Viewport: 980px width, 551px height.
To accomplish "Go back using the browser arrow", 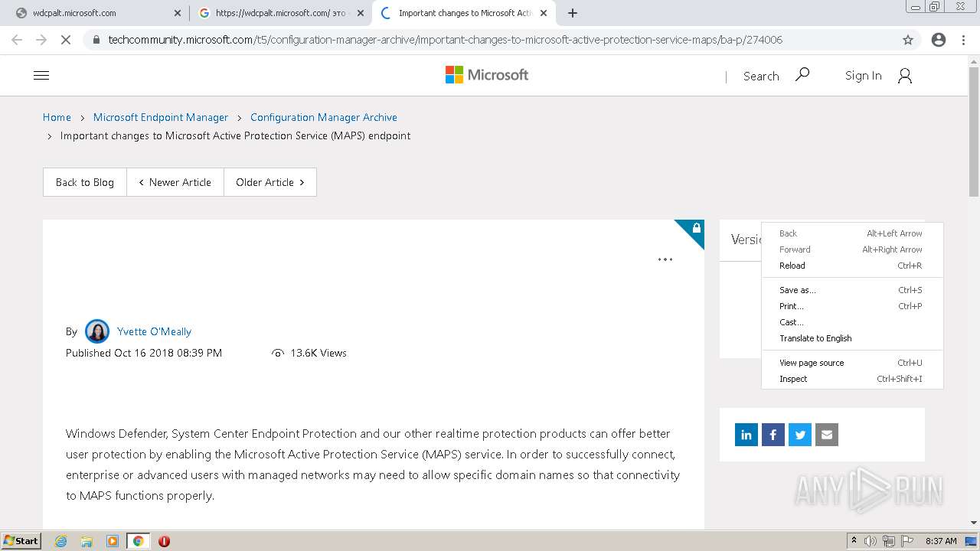I will point(17,40).
